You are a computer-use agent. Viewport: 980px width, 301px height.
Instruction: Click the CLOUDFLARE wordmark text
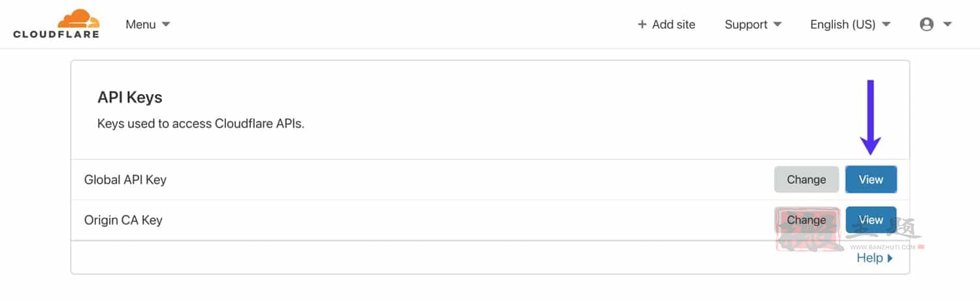click(x=56, y=34)
